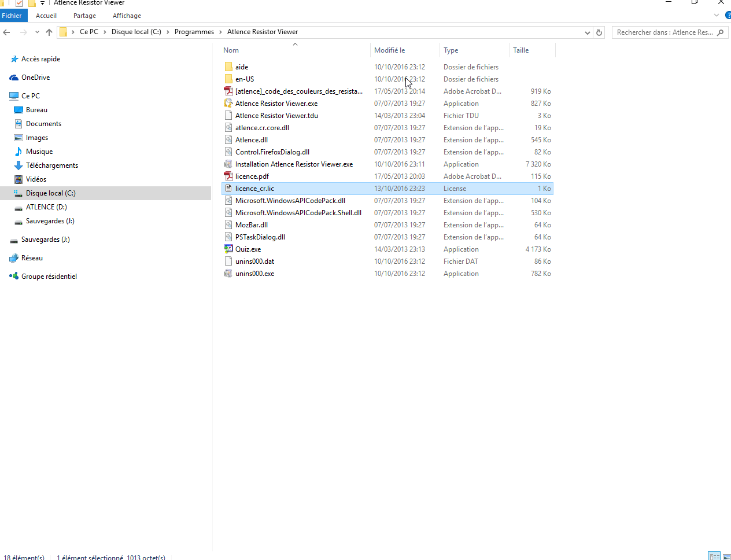The height and width of the screenshot is (560, 731).
Task: Open the Partage ribbon tab
Action: [84, 16]
